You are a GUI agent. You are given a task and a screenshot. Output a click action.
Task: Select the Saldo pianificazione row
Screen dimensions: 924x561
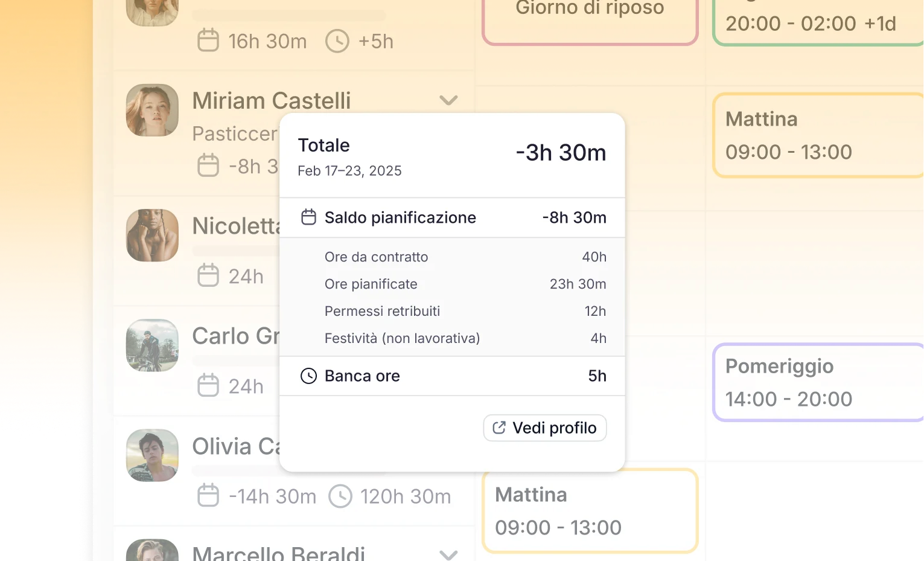click(452, 217)
